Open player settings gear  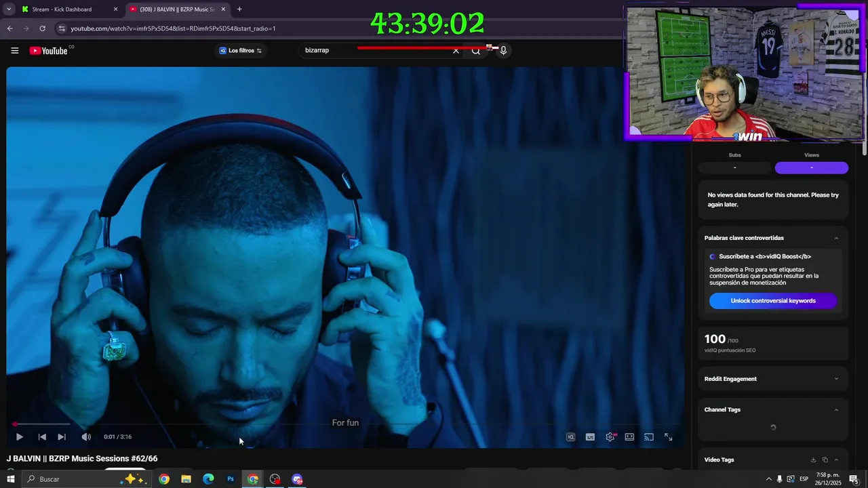610,437
